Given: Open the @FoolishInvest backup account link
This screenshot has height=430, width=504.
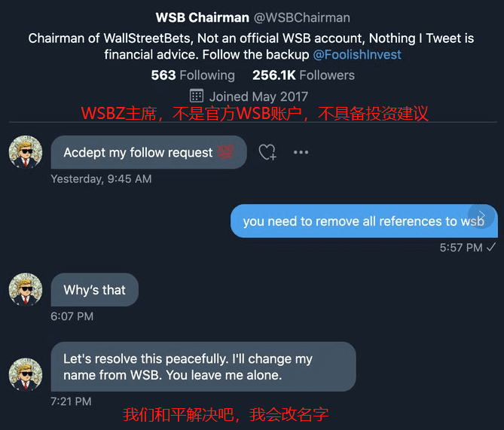Looking at the screenshot, I should pos(357,55).
